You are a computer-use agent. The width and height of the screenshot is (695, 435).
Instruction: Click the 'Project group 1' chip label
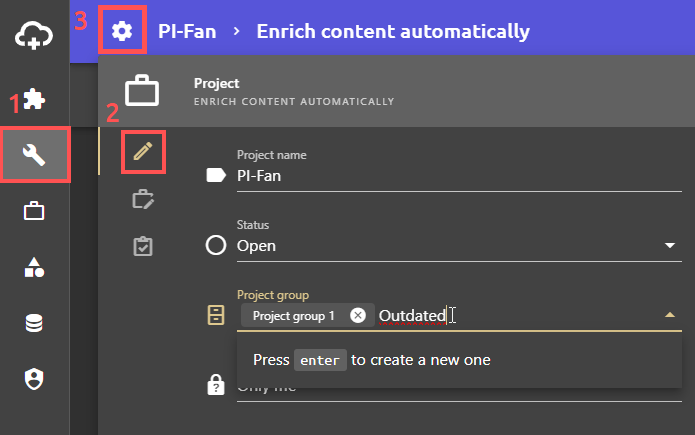[x=293, y=316]
